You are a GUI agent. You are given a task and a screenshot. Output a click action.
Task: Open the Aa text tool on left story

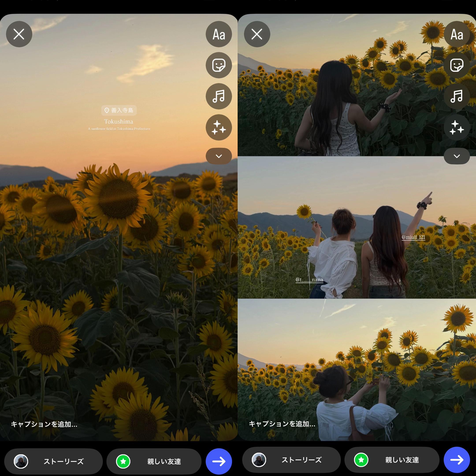pyautogui.click(x=219, y=34)
